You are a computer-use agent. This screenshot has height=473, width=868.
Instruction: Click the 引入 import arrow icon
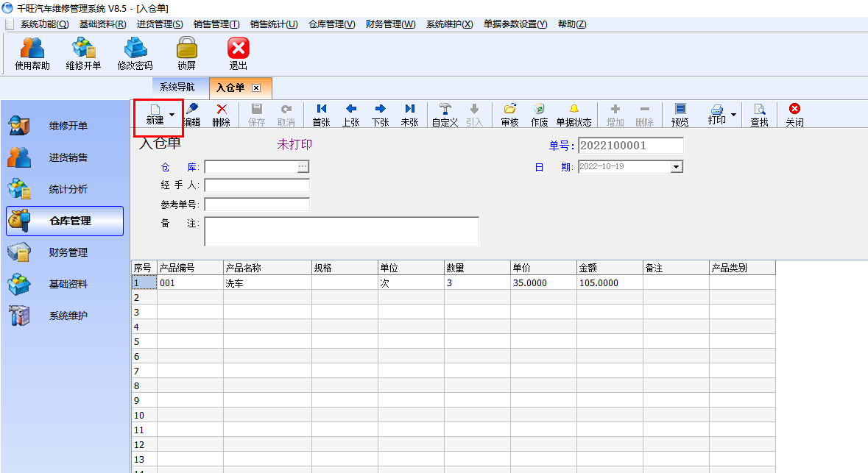[474, 115]
